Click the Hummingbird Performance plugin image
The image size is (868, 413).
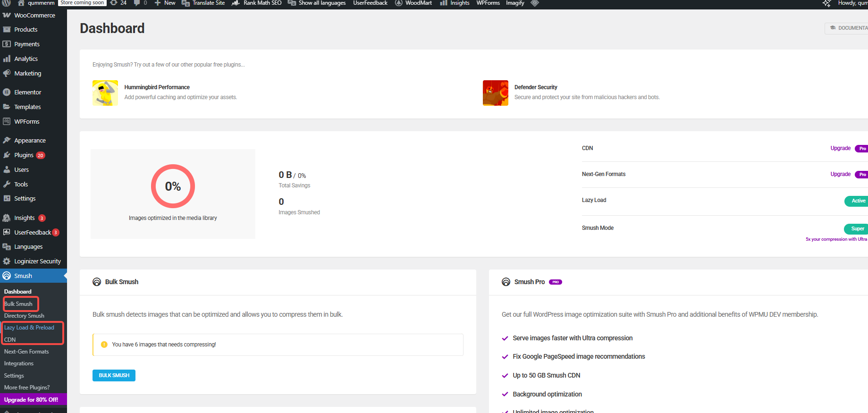coord(105,93)
